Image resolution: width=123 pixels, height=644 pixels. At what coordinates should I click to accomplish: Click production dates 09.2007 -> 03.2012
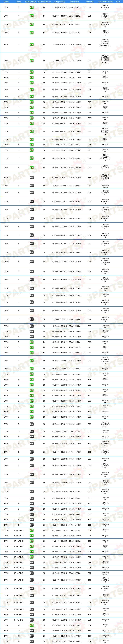[x=60, y=557]
